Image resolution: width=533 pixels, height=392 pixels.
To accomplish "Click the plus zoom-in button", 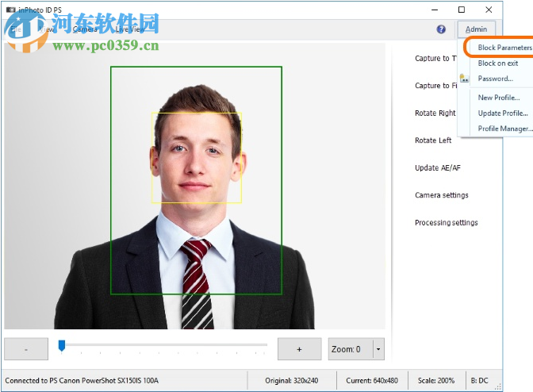I will pos(300,349).
